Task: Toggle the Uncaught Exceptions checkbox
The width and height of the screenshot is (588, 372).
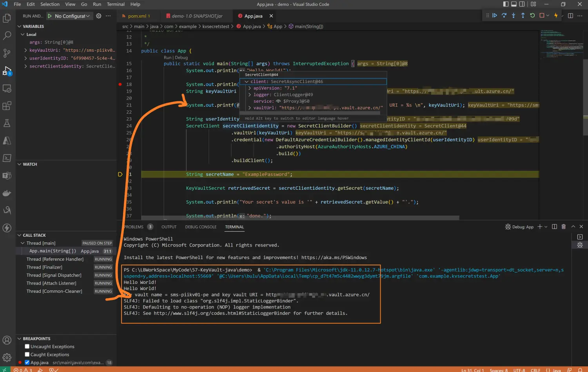Action: coord(27,347)
